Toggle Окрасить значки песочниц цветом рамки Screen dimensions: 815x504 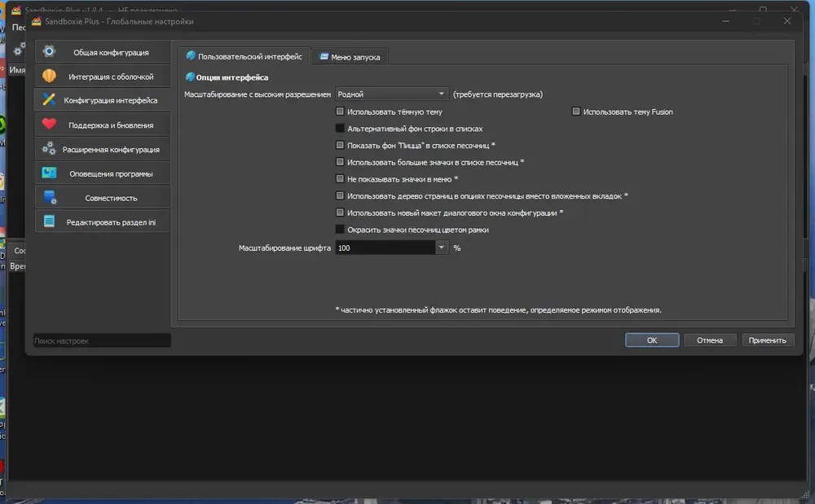click(340, 229)
